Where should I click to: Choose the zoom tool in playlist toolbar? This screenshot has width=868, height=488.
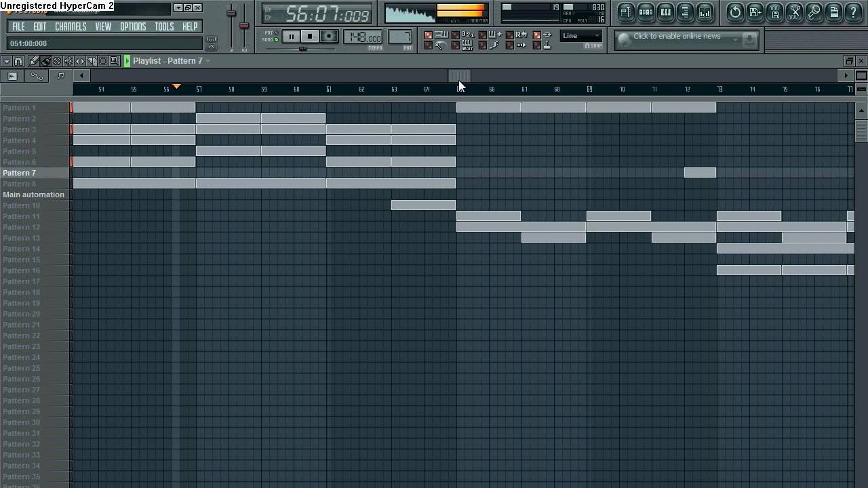(114, 61)
